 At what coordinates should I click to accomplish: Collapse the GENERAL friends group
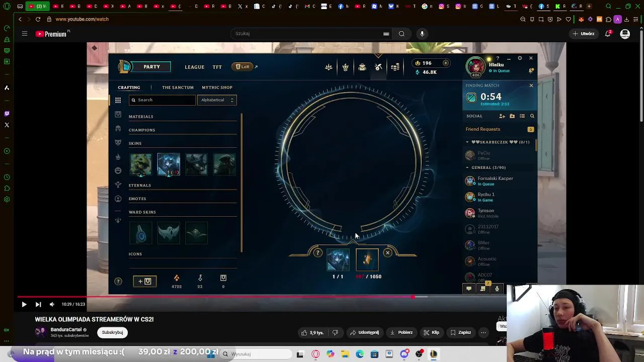coord(467,167)
